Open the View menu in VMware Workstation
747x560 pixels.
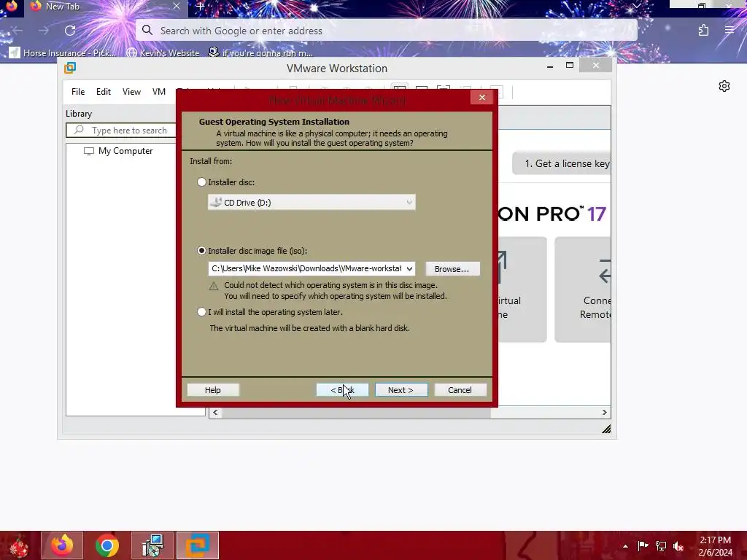tap(131, 92)
